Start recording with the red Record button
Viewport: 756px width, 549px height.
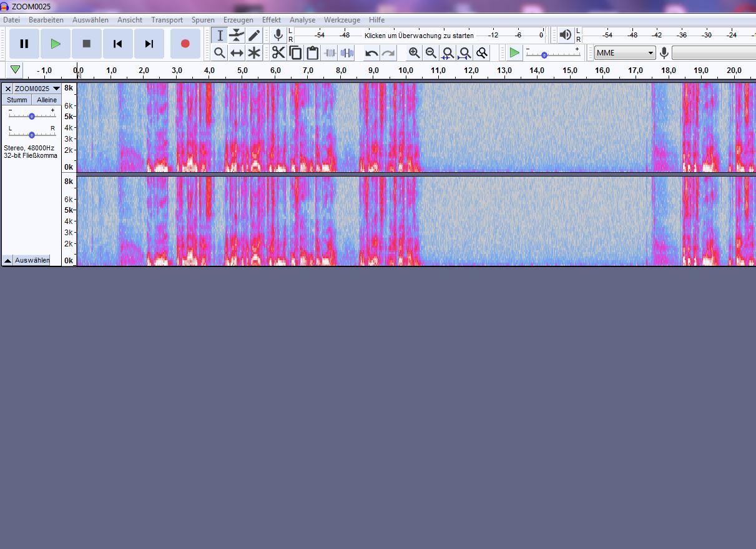pyautogui.click(x=185, y=44)
